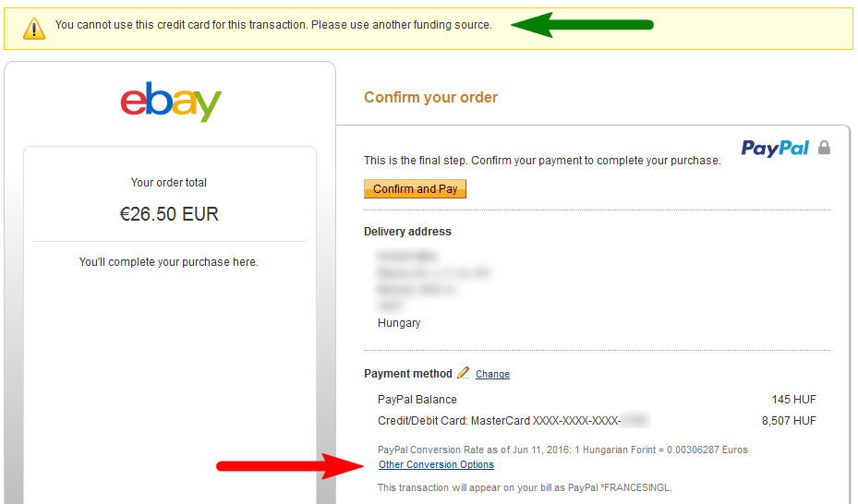Click the PayPal logo
The image size is (858, 504).
[775, 148]
